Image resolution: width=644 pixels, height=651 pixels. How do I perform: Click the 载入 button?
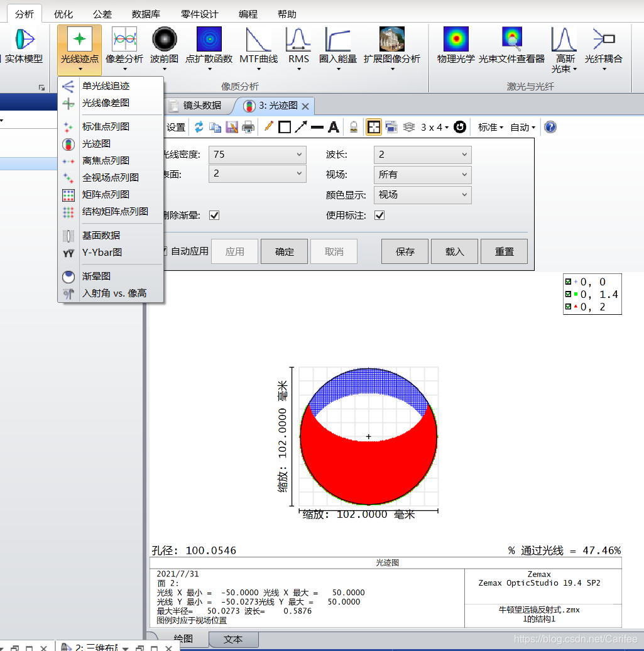point(455,251)
